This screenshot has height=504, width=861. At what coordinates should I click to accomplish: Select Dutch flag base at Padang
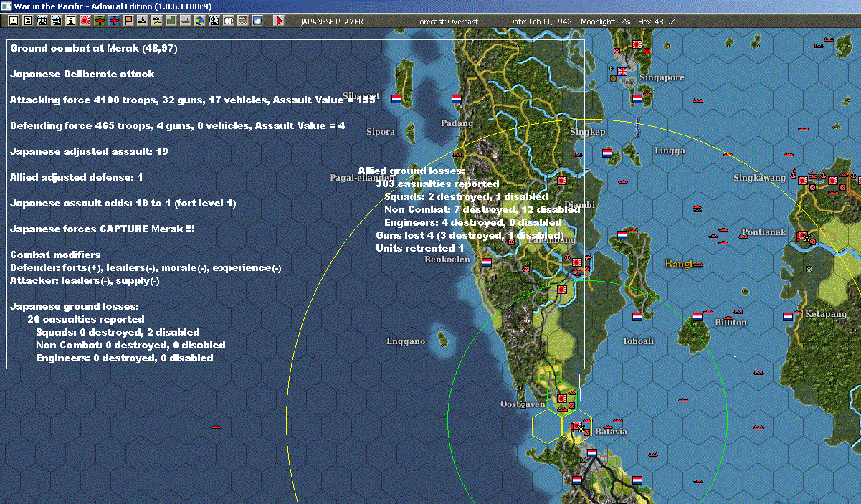457,98
